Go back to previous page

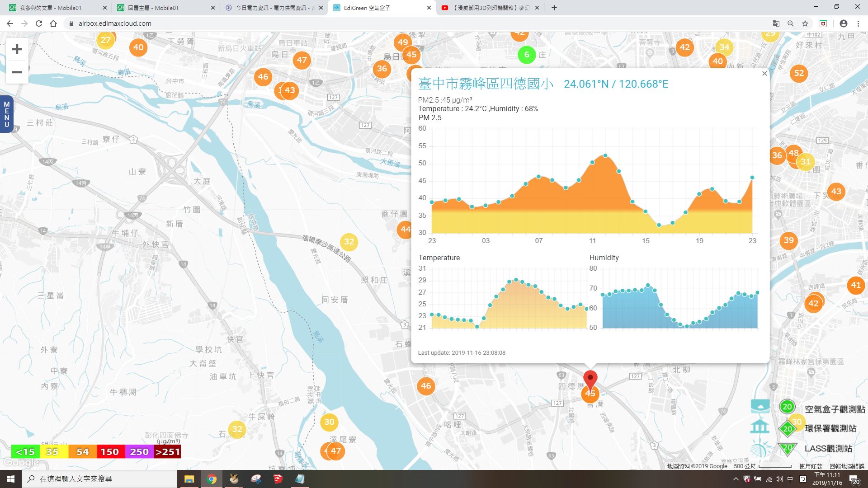tap(10, 23)
